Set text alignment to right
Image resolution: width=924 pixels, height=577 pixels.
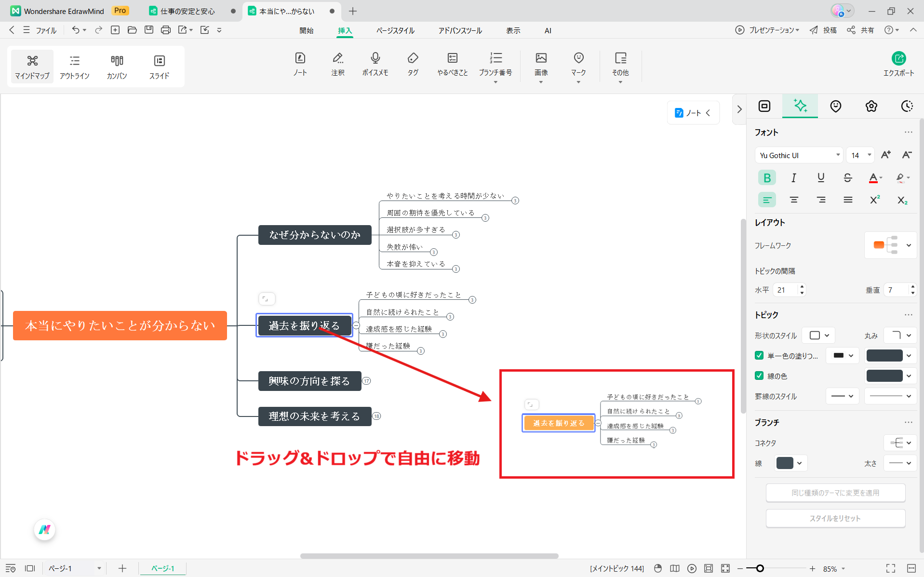tap(821, 200)
